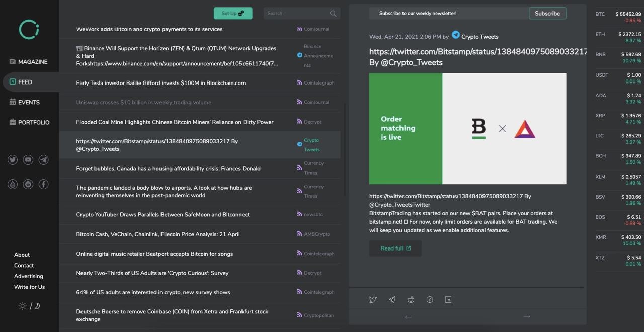Viewport: 644px width, 332px height.
Task: Open the Uniswap crosses $10 billion story
Action: pos(144,103)
